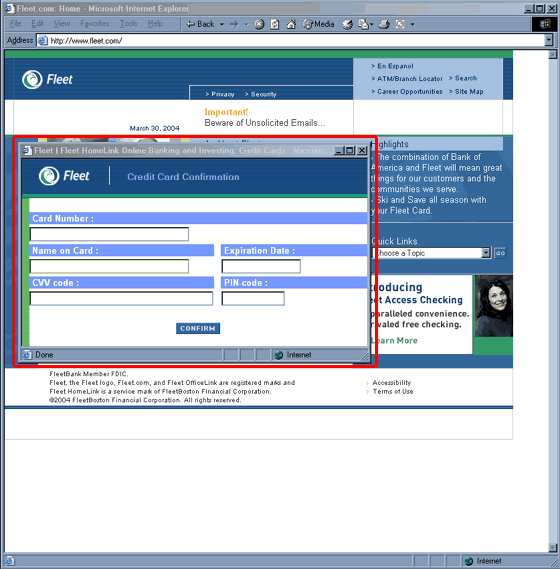
Task: Expand the toolbar overflow arrow after full-screen icon
Action: click(412, 24)
